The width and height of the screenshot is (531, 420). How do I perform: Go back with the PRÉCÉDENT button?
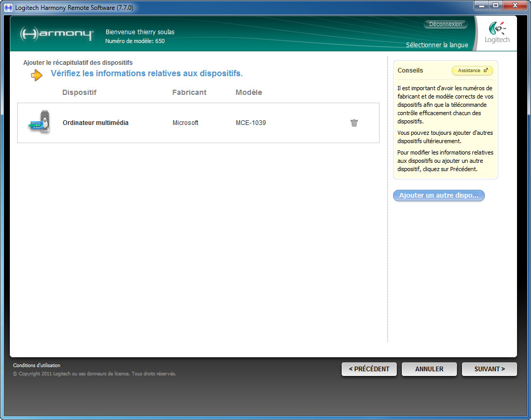[x=369, y=369]
